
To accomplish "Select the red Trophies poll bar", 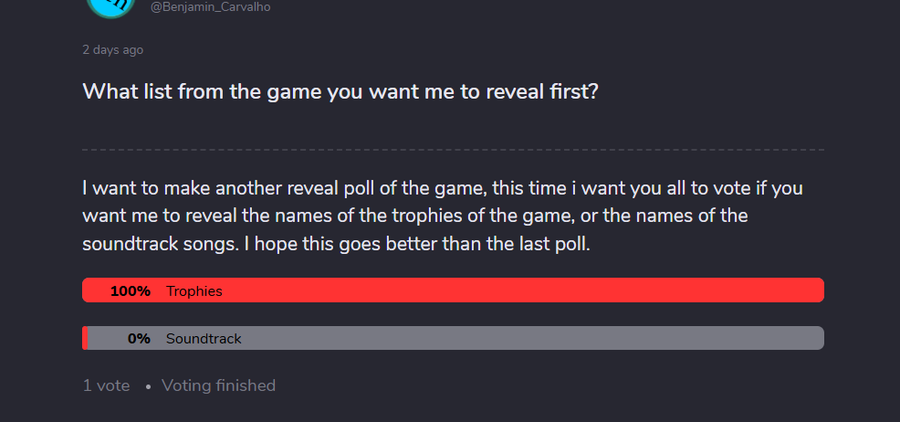I will pos(500,291).
